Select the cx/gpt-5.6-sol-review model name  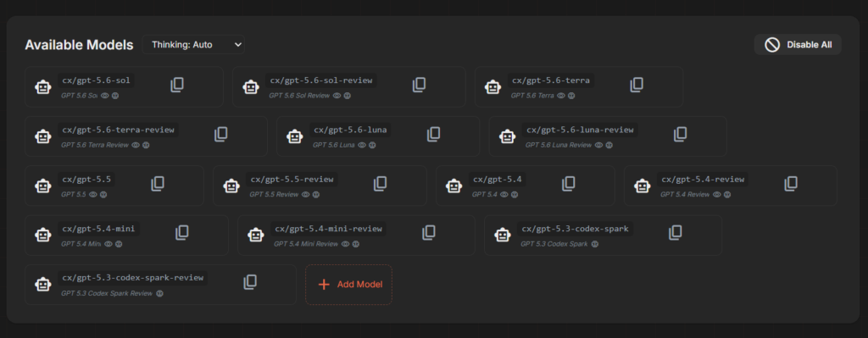pos(321,80)
